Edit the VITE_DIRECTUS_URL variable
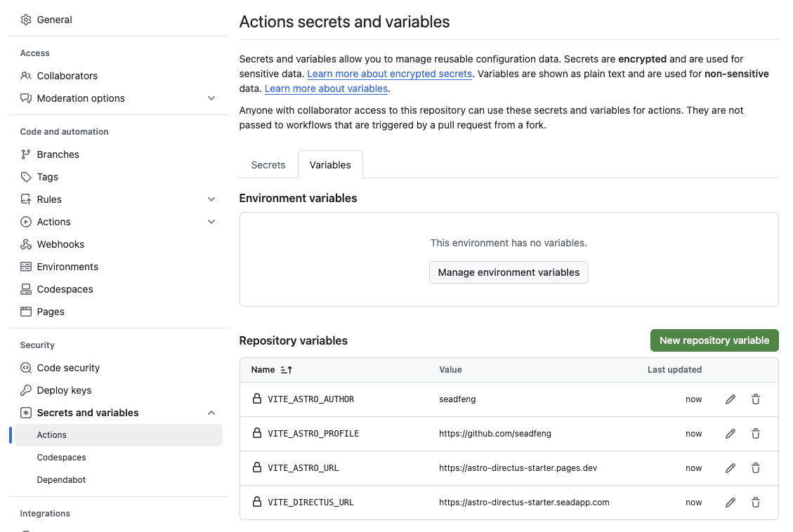 point(730,503)
